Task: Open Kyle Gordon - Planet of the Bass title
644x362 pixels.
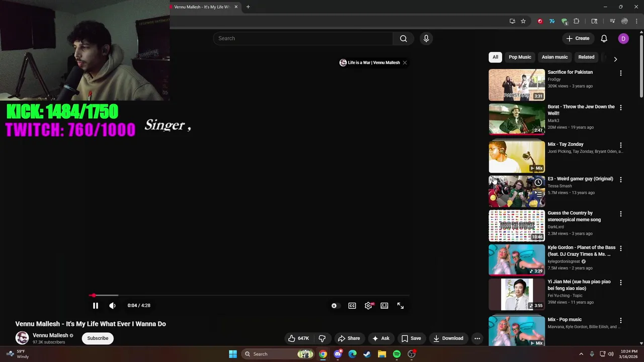Action: [582, 251]
